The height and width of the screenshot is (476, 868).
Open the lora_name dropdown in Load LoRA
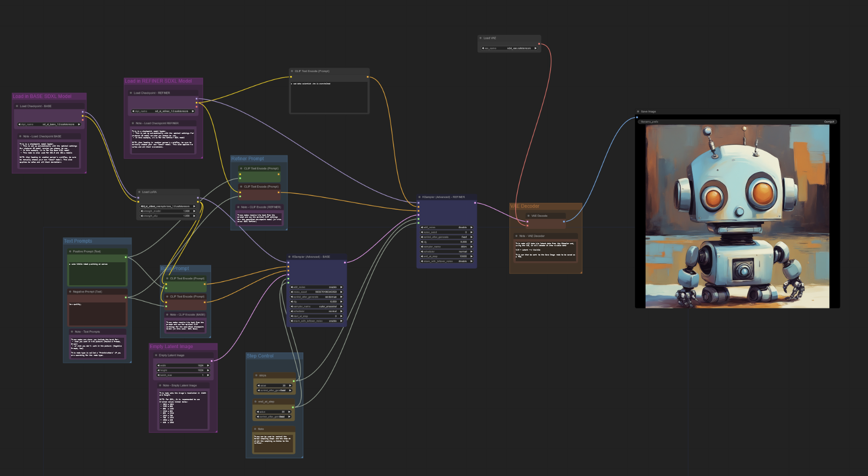(168, 206)
